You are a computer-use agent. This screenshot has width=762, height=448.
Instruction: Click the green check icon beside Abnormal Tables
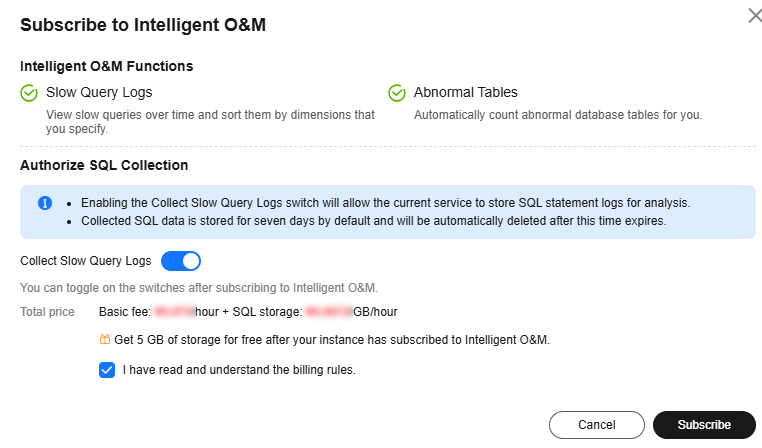397,93
